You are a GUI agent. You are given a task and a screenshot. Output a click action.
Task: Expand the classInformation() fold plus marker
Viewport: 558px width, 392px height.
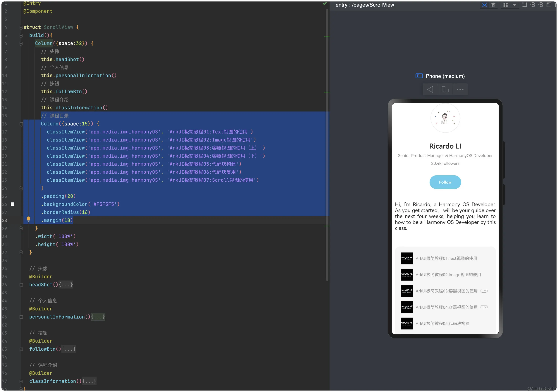(21, 381)
